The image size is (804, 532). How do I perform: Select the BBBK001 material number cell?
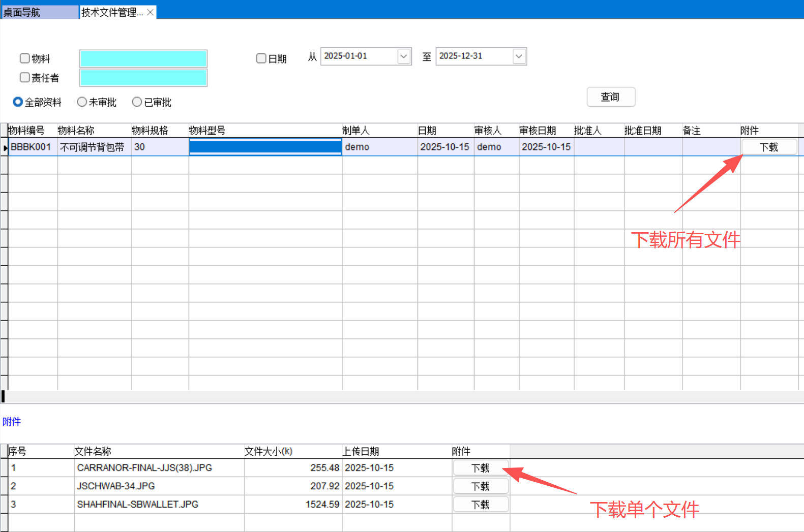[x=32, y=147]
